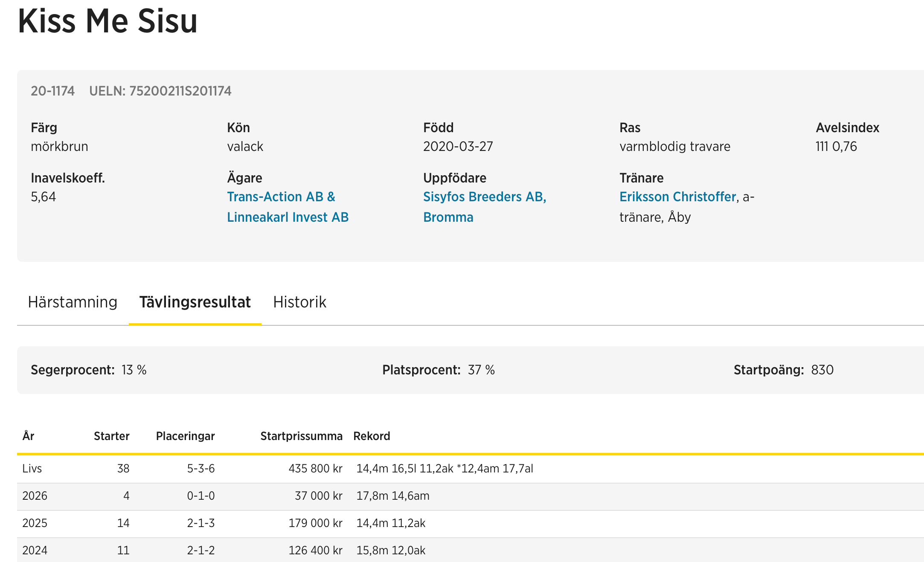Viewport: 924px width, 562px height.
Task: Select the Livs totals row
Action: (32, 469)
